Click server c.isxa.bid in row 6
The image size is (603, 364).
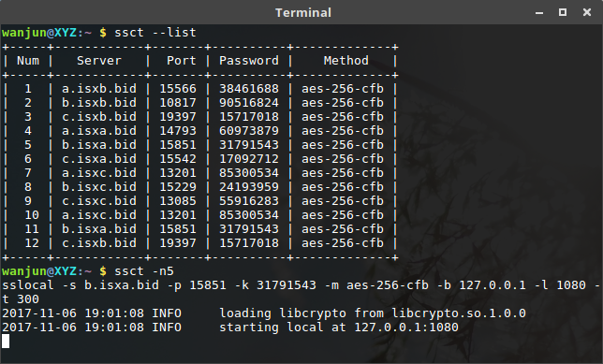point(99,159)
